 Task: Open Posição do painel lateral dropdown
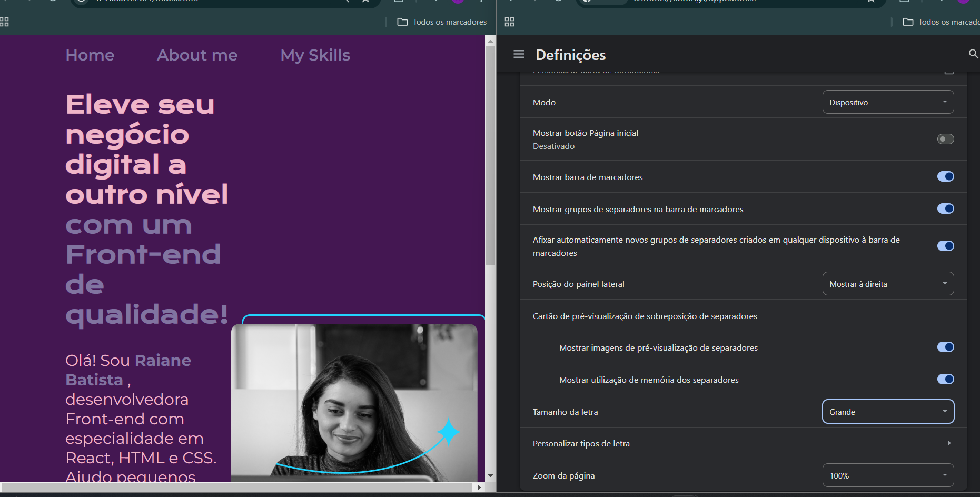[888, 284]
